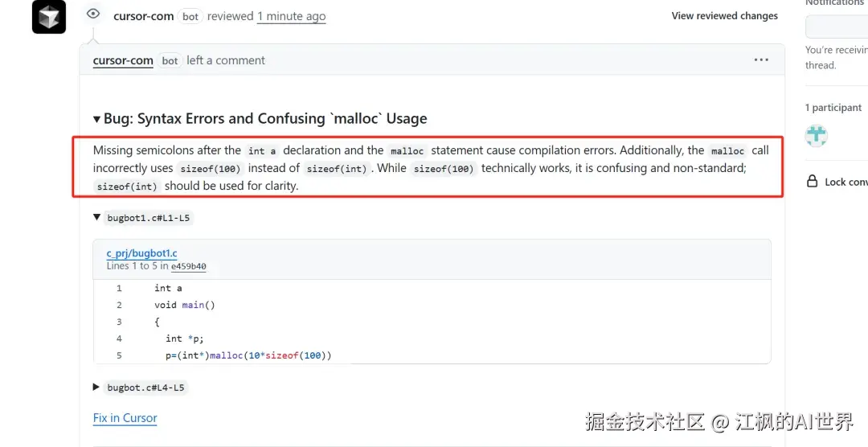The height and width of the screenshot is (447, 868).
Task: Click cursor-com author name in comment header
Action: [x=123, y=60]
